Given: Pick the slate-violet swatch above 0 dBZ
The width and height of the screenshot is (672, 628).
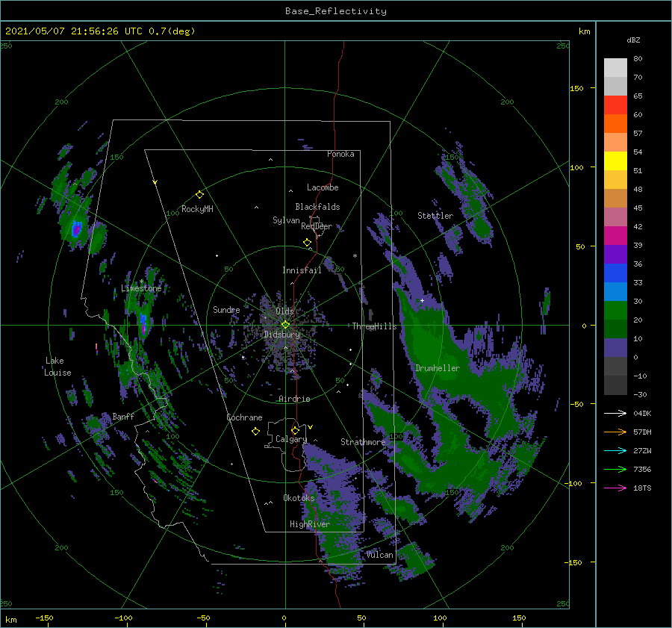Looking at the screenshot, I should coord(615,348).
